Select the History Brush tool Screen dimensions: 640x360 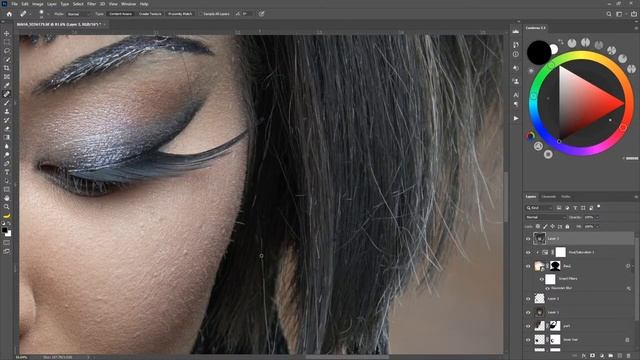[7, 120]
